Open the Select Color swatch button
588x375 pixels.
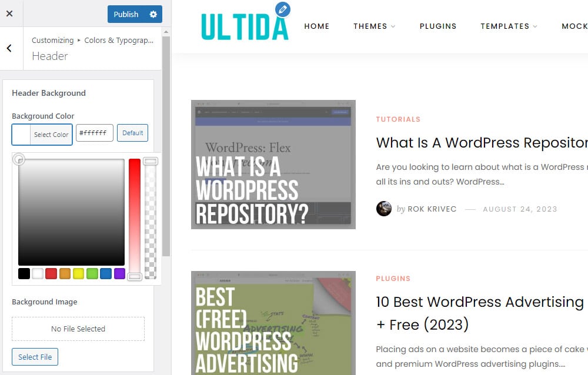click(x=42, y=134)
